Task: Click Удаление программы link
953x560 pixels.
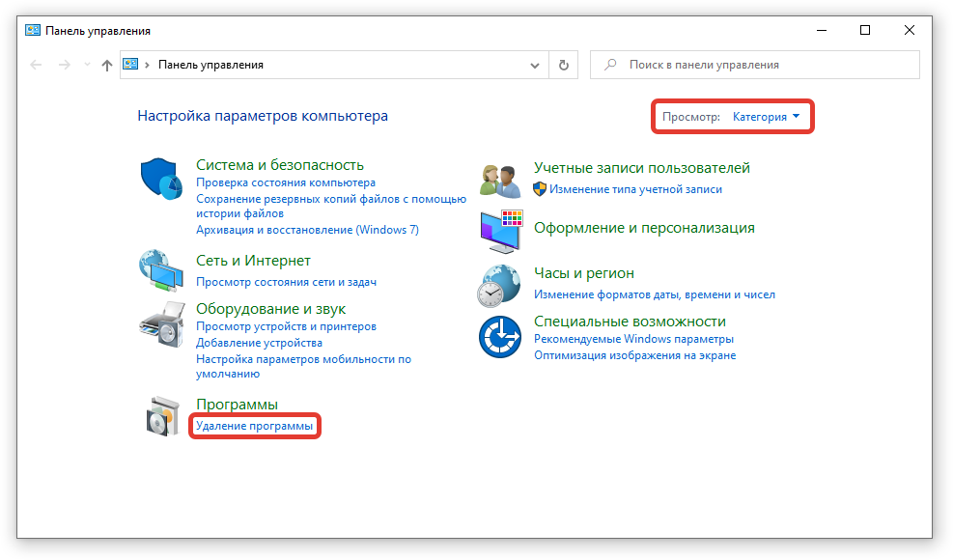Action: pyautogui.click(x=254, y=426)
